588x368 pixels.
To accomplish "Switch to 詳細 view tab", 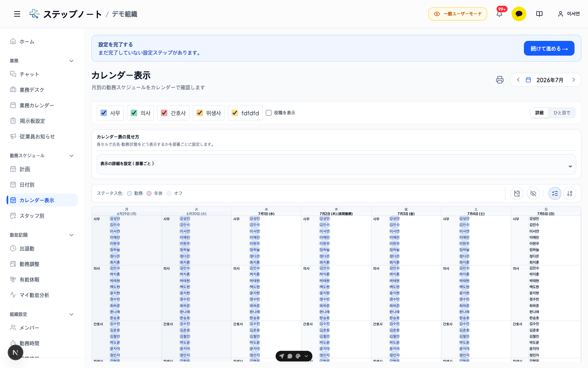I will (539, 113).
